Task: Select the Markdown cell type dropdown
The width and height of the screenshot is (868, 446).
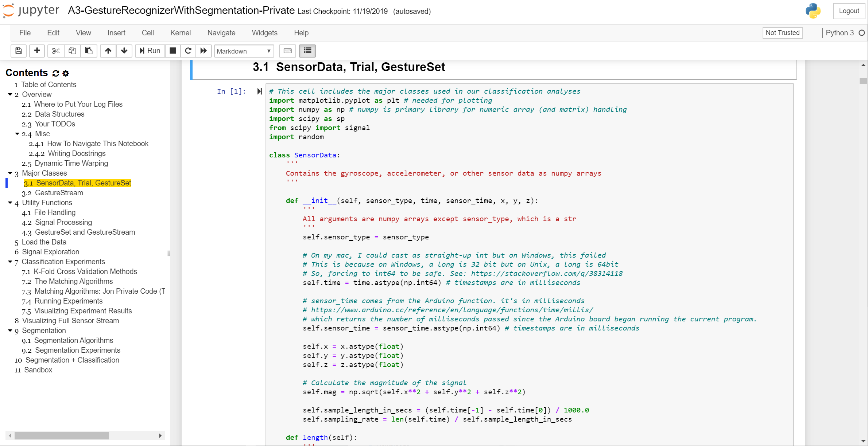Action: point(243,51)
